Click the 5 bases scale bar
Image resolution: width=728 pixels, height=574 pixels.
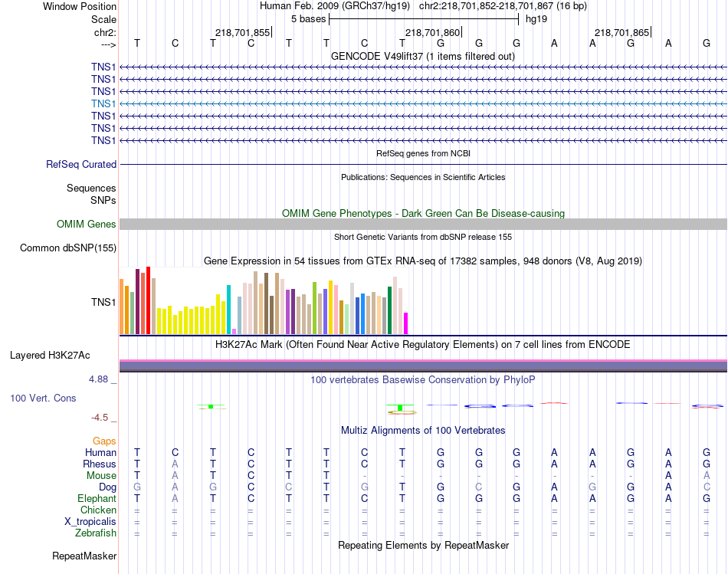424,19
